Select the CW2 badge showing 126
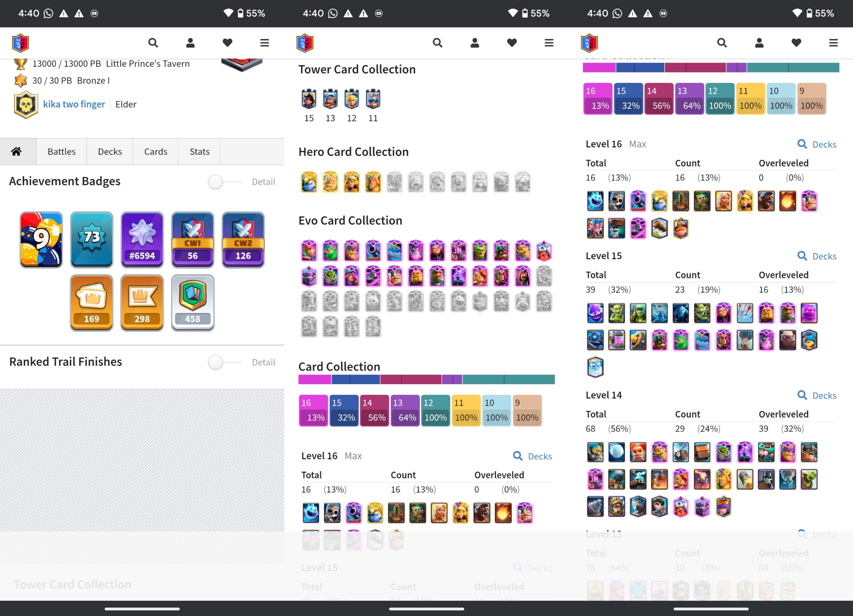853x616 pixels. pos(243,240)
